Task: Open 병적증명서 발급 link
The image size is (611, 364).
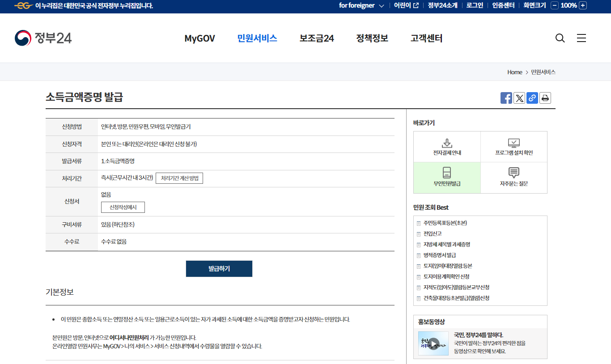Action: point(440,255)
